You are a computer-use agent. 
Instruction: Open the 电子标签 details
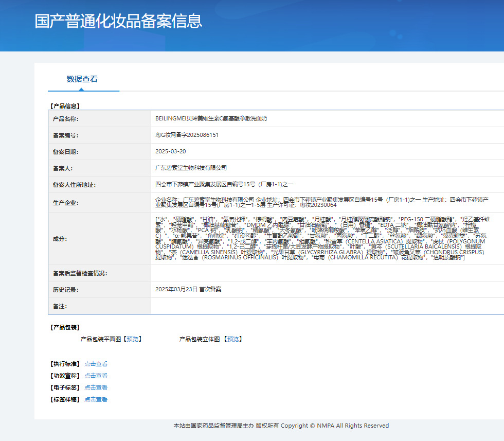click(96, 387)
